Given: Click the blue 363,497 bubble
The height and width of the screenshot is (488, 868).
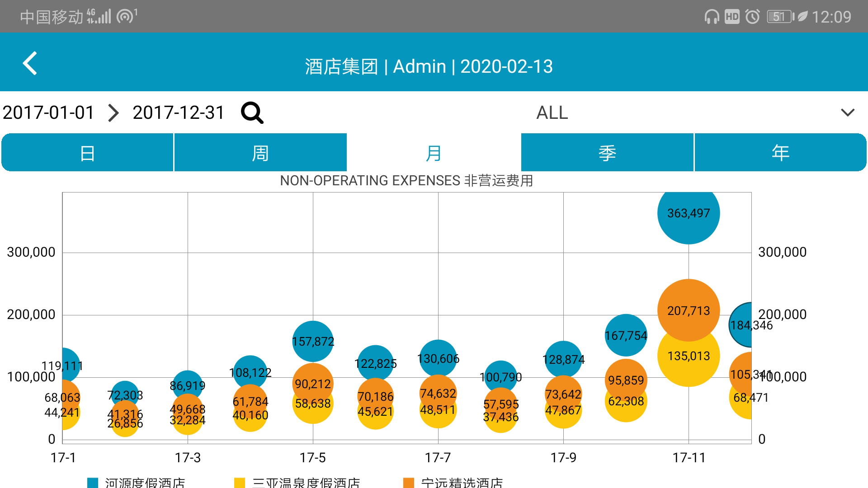Looking at the screenshot, I should click(688, 213).
